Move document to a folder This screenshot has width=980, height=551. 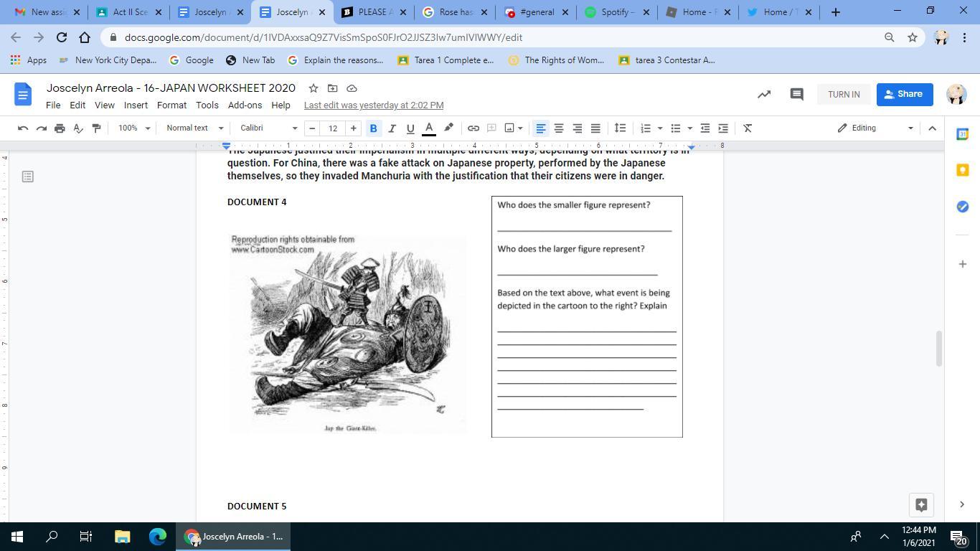[x=332, y=88]
